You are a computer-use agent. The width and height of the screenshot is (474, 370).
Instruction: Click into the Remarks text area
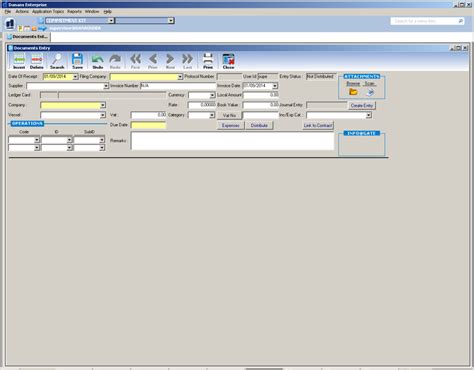(x=232, y=141)
